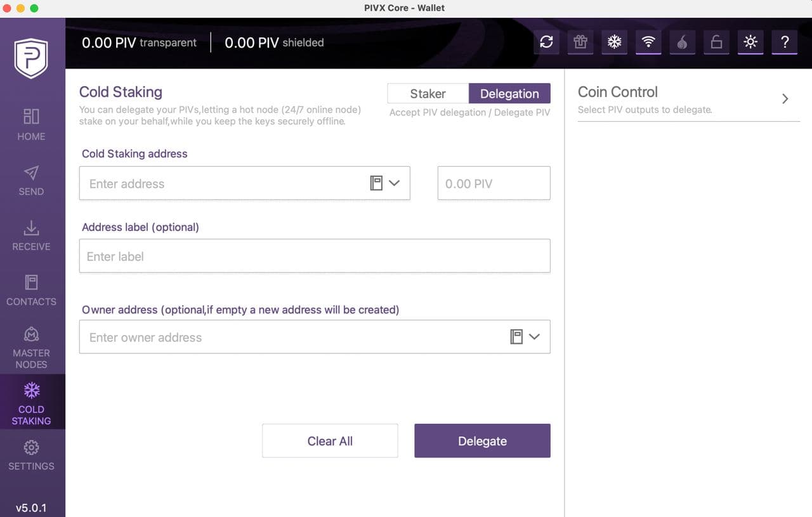Click the paste icon in Cold Staking address field
Viewport: 812px width, 517px height.
(x=377, y=183)
